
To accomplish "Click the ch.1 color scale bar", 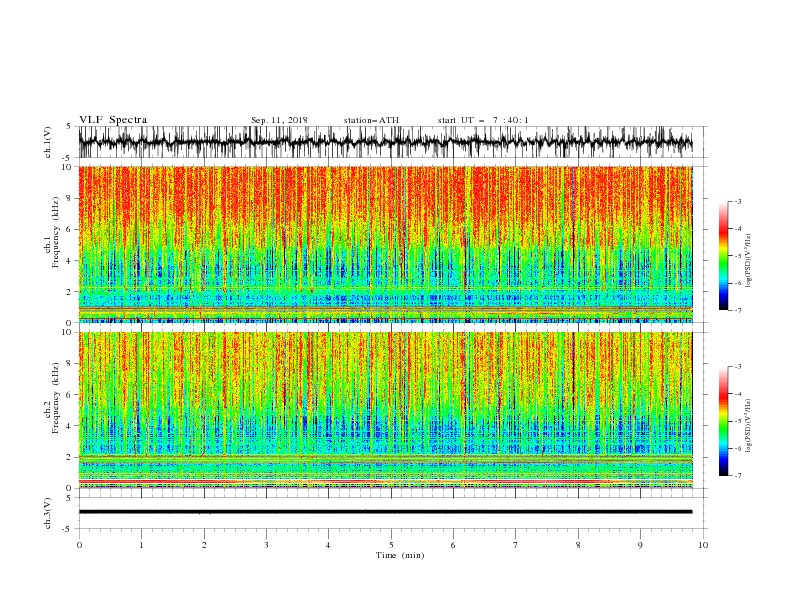I will click(x=723, y=256).
